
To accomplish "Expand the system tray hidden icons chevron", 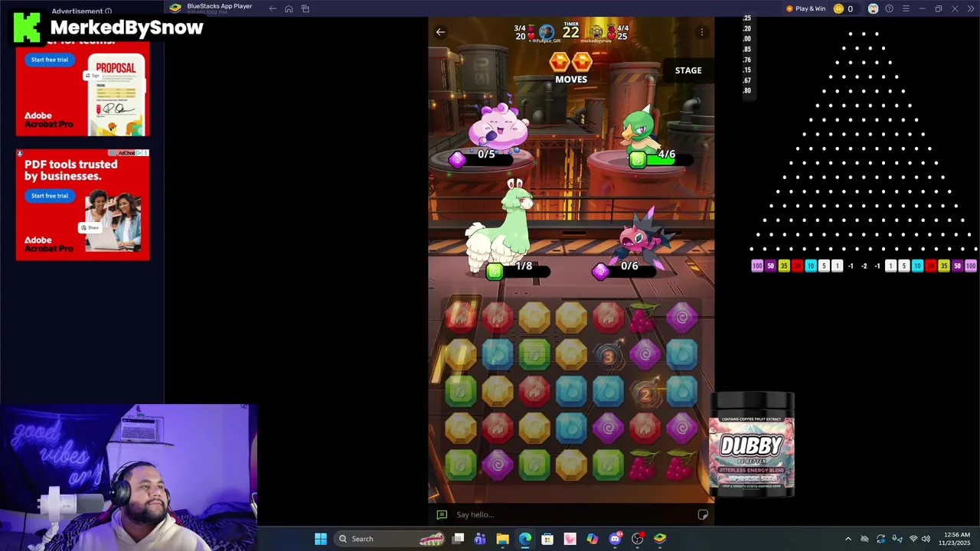I will [x=848, y=539].
